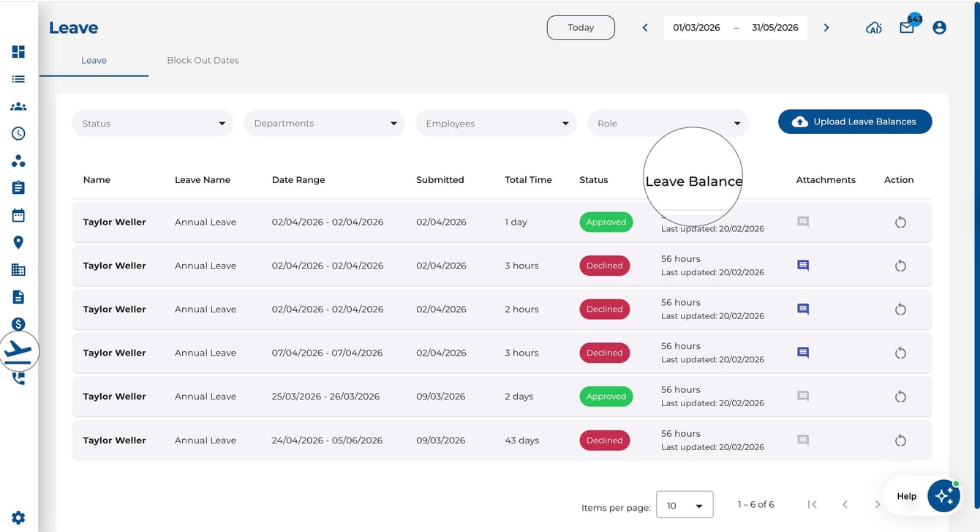Viewport: 980px width, 532px height.
Task: Click the Leave Balance column header
Action: pos(693,181)
